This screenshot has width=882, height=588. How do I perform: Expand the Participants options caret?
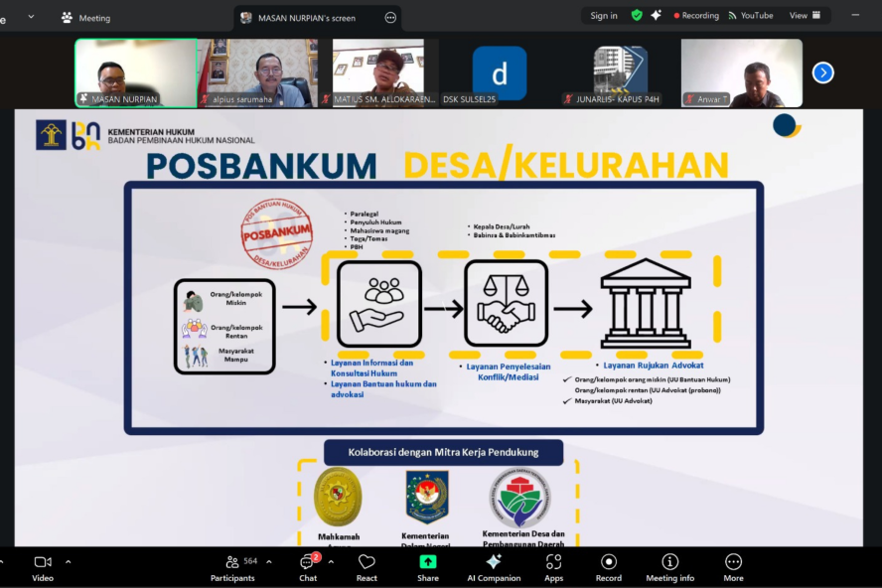[268, 561]
